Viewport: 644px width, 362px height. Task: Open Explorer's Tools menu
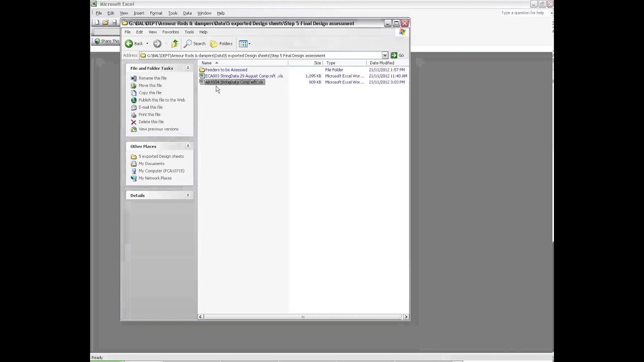pyautogui.click(x=189, y=32)
